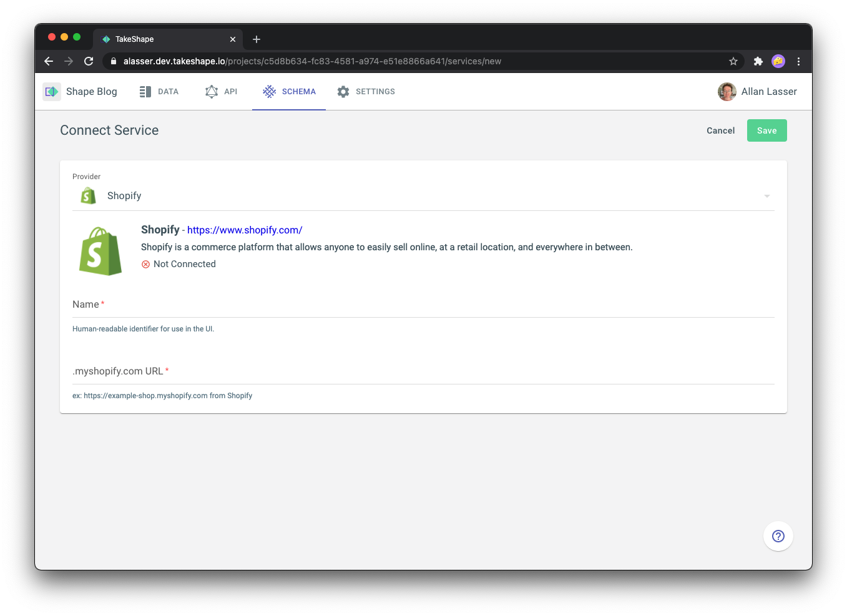Focus the Name input field
847x616 pixels.
[423, 305]
